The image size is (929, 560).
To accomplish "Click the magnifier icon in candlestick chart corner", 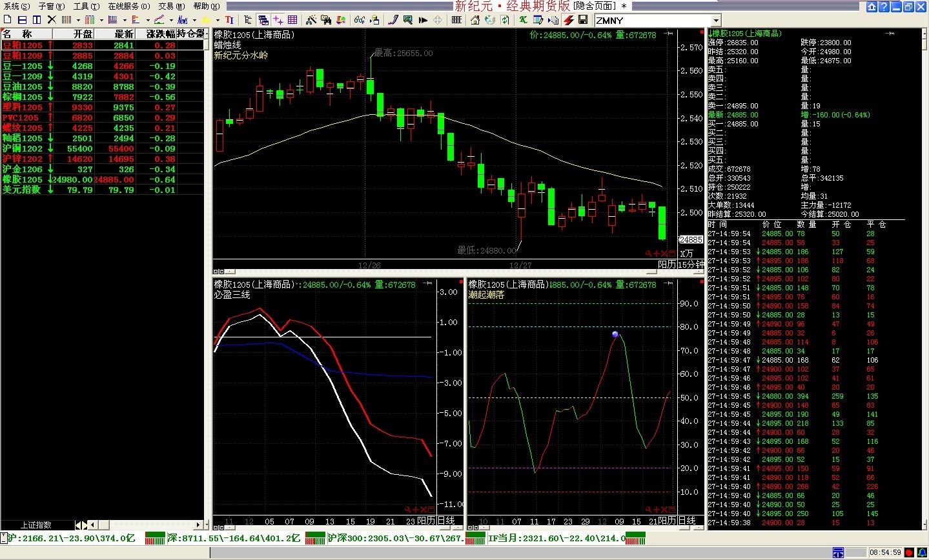I will (648, 254).
